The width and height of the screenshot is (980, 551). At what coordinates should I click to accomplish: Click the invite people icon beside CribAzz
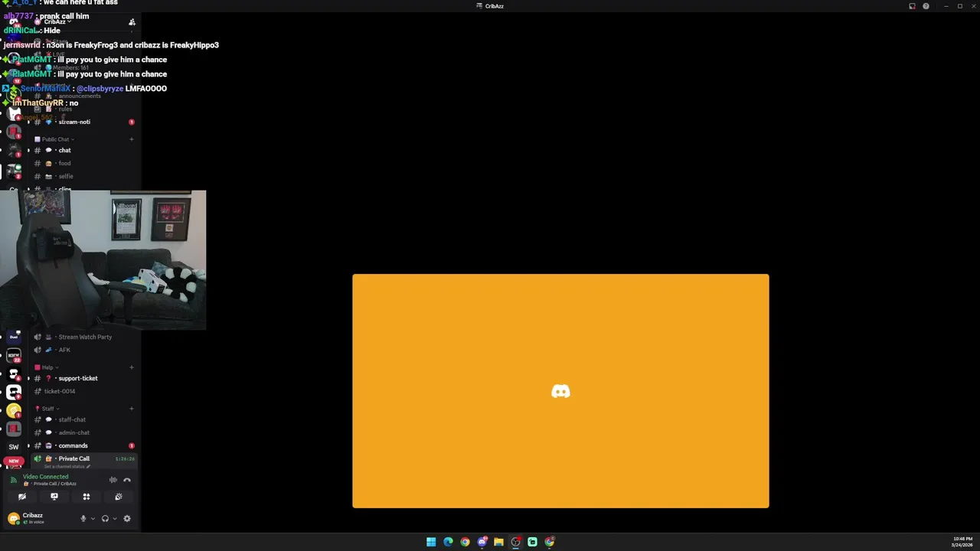click(x=132, y=22)
